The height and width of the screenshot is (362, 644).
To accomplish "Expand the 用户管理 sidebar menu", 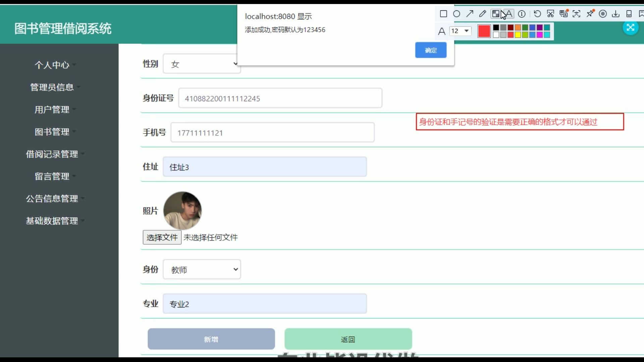I will click(55, 109).
